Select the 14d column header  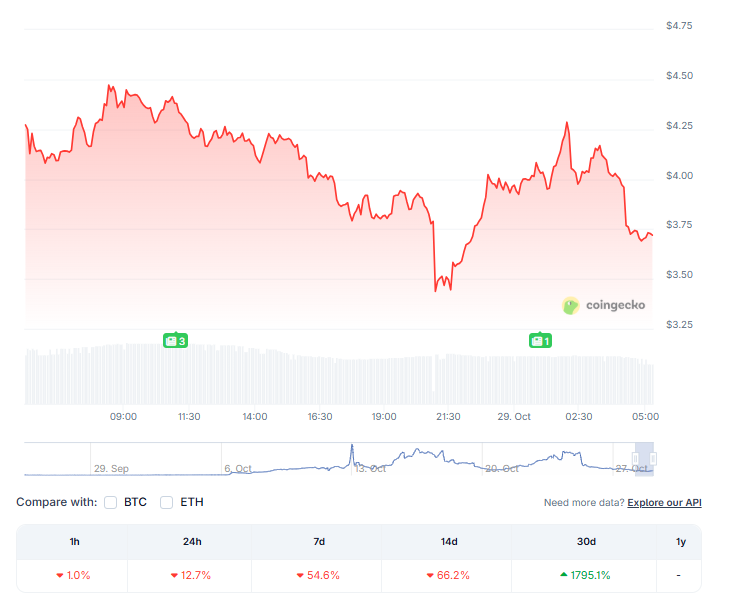coord(448,541)
